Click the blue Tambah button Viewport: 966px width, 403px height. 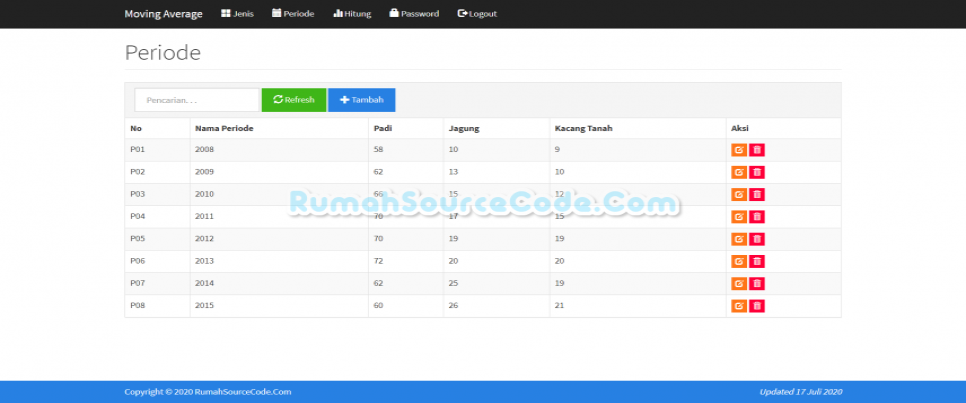point(361,100)
